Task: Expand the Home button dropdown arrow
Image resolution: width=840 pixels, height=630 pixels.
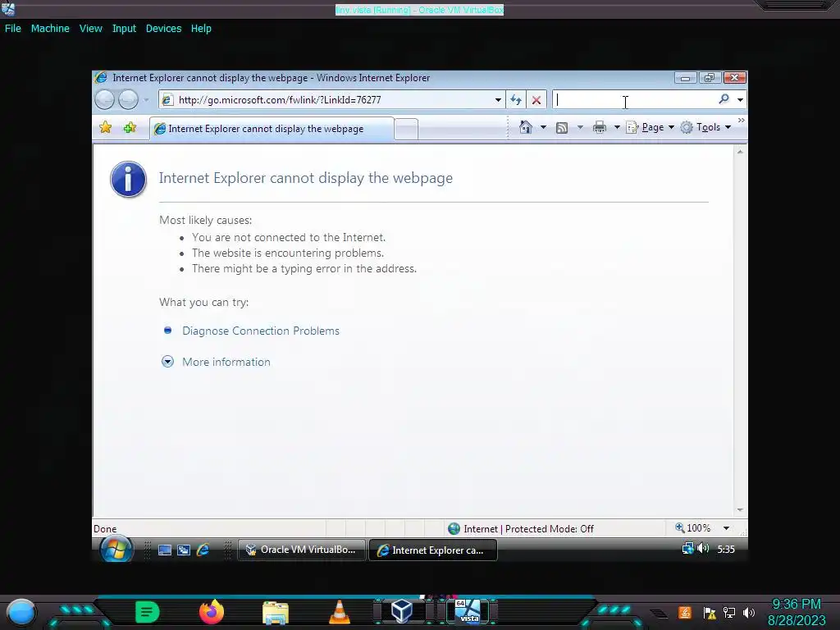Action: pyautogui.click(x=543, y=127)
